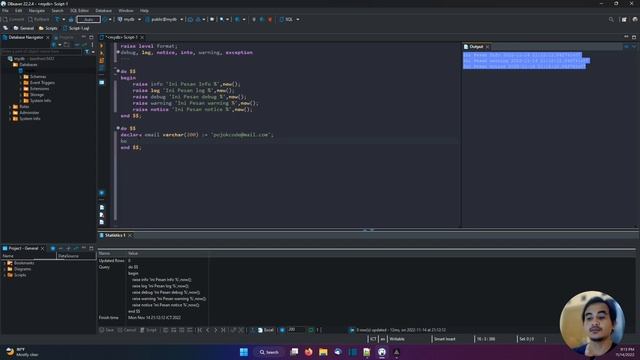This screenshot has height=360, width=640.
Task: Select the Event Triggers folder
Action: point(39,82)
